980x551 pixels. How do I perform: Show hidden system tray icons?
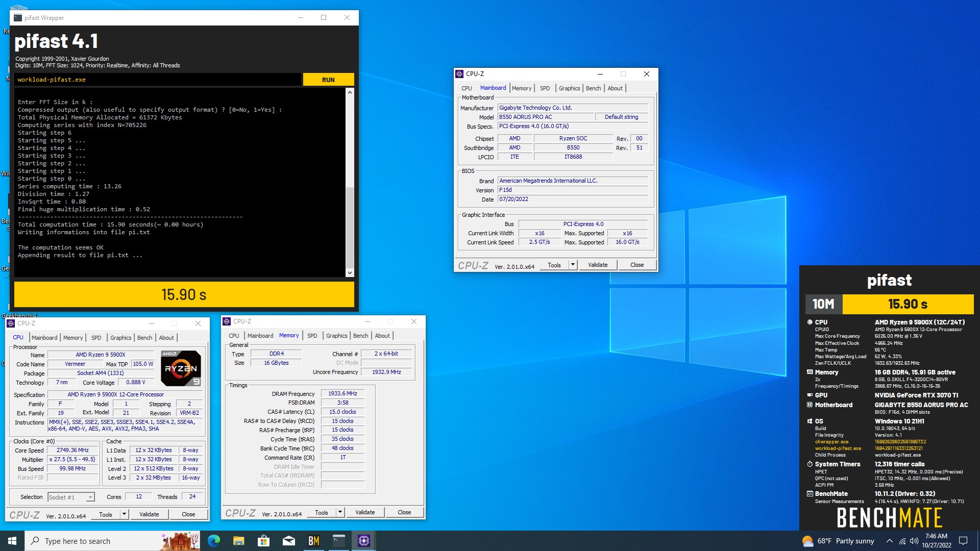pos(889,541)
